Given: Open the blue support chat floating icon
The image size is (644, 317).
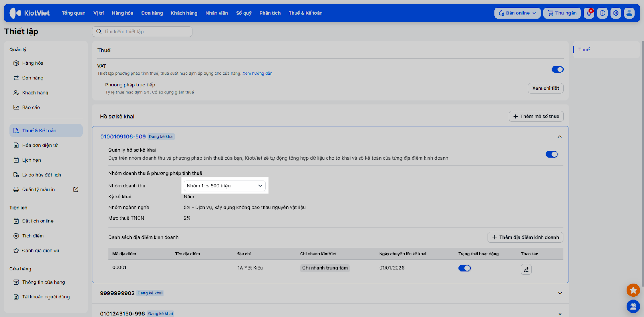Looking at the screenshot, I should (x=633, y=307).
